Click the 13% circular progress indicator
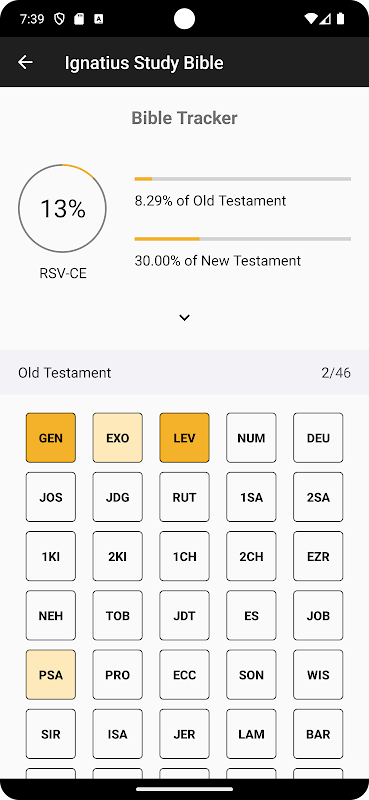Screen dimensions: 369x800 62,209
